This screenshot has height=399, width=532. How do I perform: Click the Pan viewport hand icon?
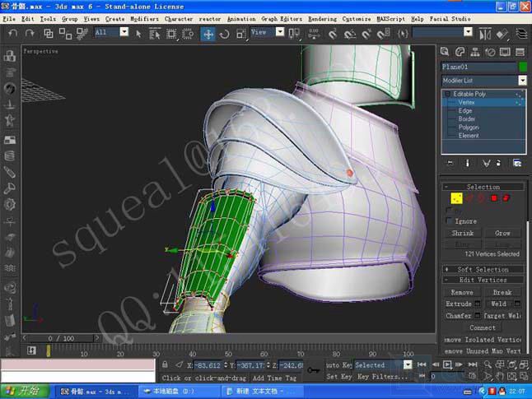coord(499,376)
